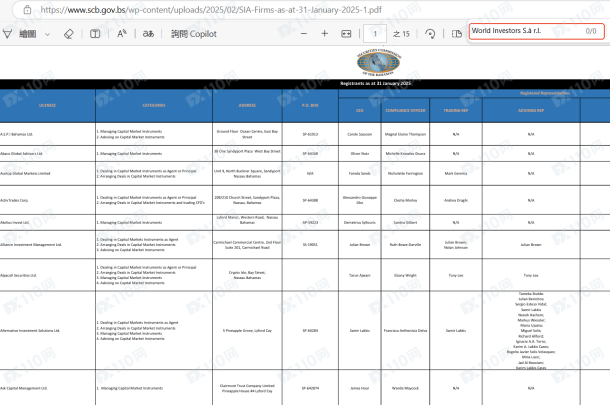This screenshot has width=610, height=405.
Task: Click the 繪圖 draw tool
Action: pos(28,34)
